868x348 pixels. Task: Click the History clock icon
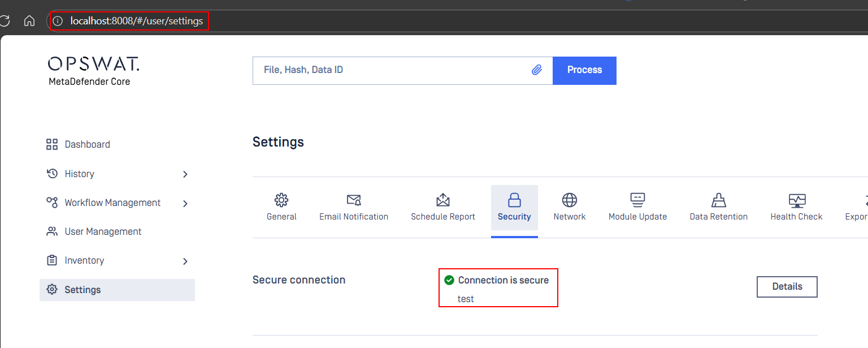click(52, 174)
